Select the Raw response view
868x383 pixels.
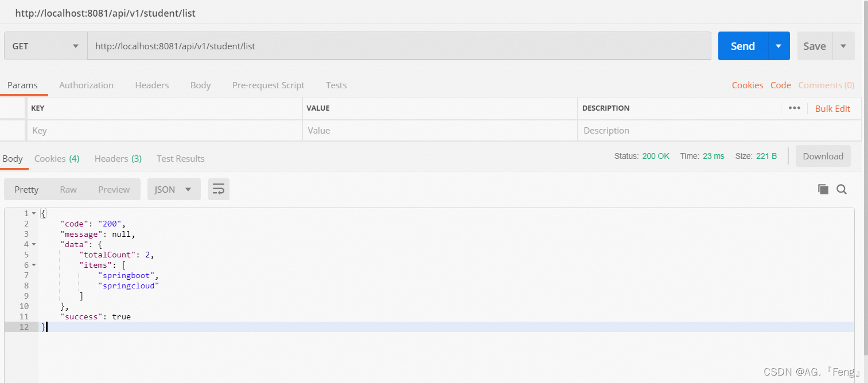tap(68, 189)
